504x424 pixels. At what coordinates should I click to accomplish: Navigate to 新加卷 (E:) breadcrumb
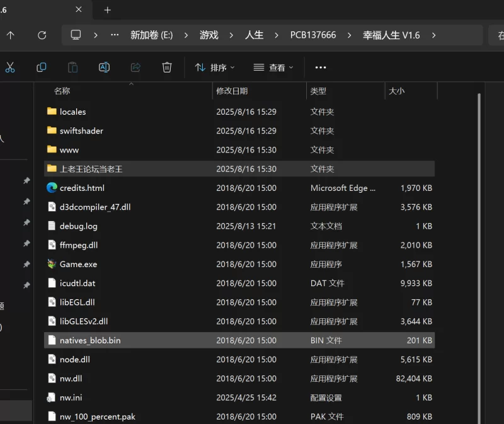[x=152, y=35]
